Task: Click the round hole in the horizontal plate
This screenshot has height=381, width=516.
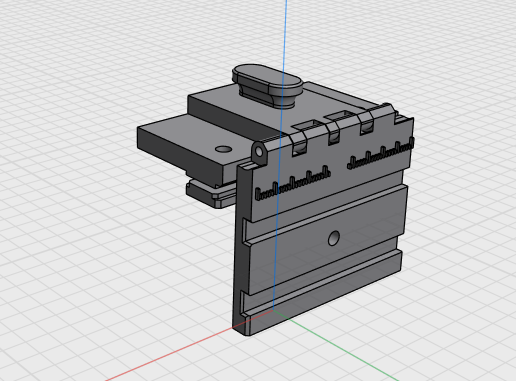Action: tap(223, 149)
